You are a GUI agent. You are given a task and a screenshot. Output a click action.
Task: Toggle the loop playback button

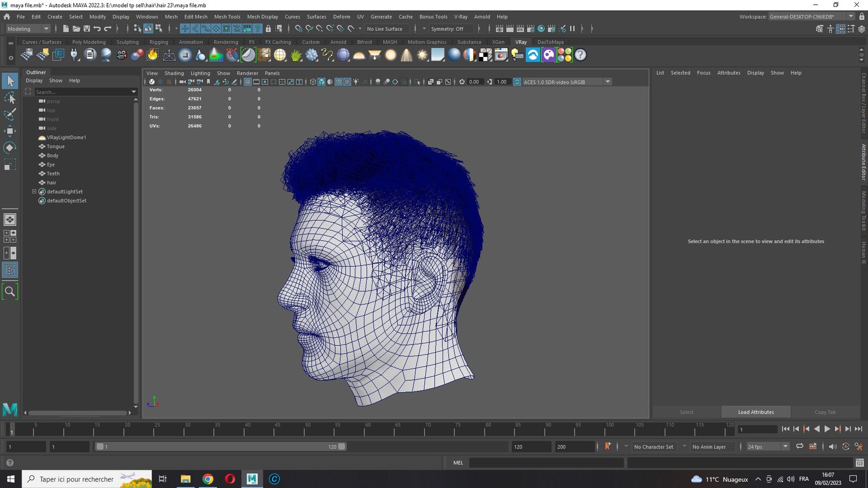pos(799,446)
